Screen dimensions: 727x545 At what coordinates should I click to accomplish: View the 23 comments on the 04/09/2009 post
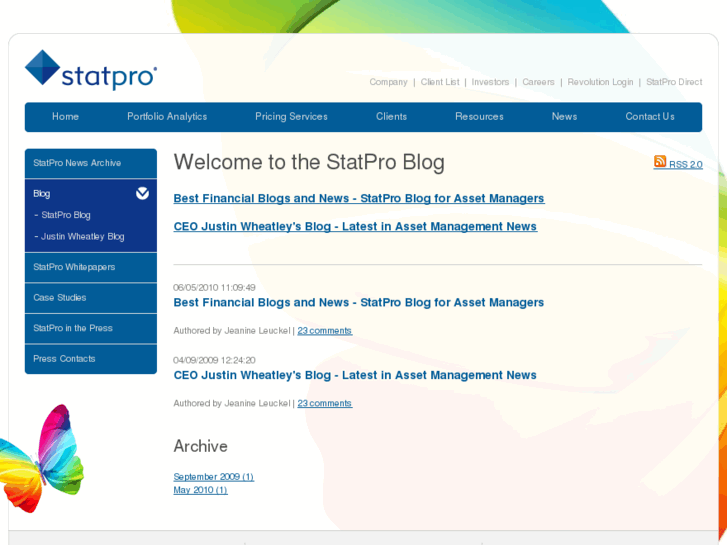pyautogui.click(x=325, y=404)
